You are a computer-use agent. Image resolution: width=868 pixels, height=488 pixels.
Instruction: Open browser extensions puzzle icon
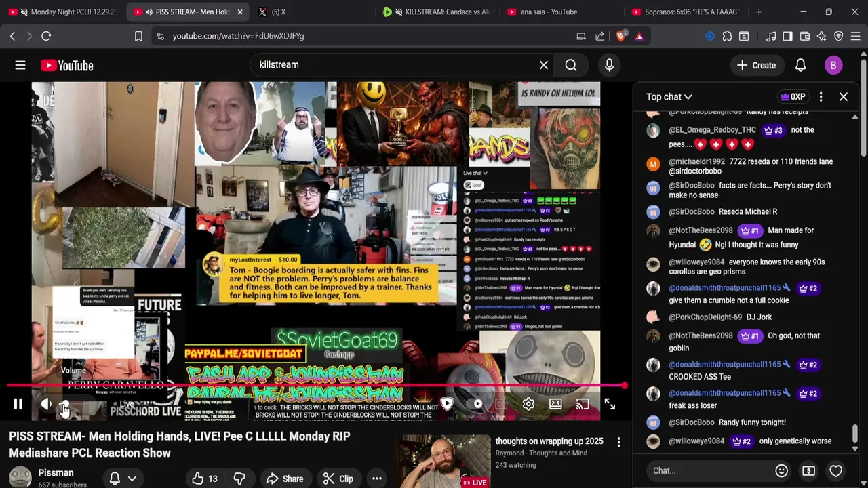tap(727, 36)
